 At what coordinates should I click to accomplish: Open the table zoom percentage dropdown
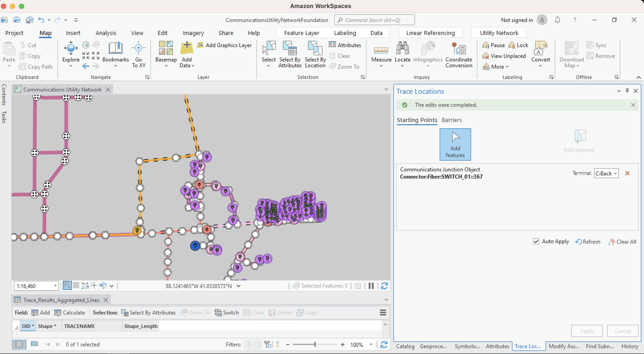click(x=371, y=345)
